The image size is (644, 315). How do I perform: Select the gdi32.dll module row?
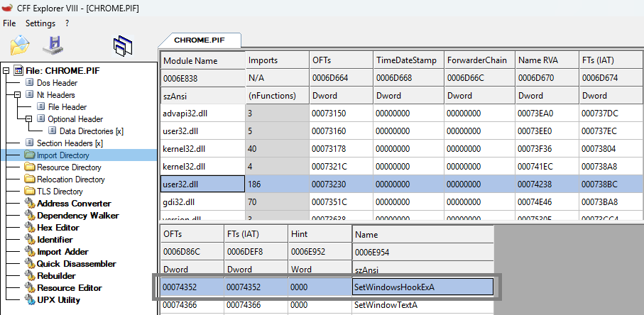coord(401,202)
